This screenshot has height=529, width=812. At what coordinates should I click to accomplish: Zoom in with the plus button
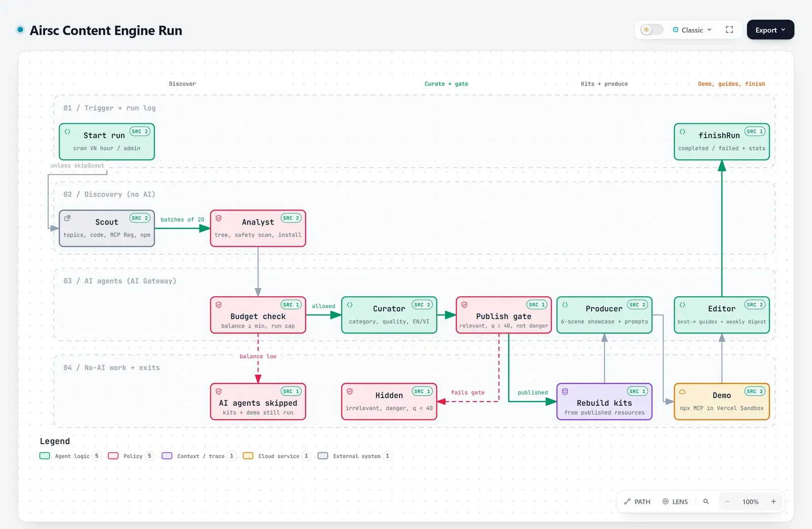[773, 502]
